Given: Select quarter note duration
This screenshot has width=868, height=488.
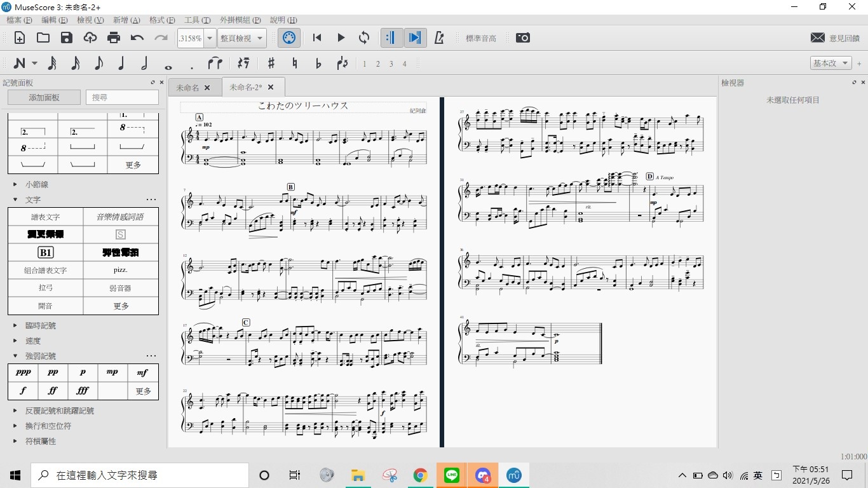Looking at the screenshot, I should (x=121, y=63).
